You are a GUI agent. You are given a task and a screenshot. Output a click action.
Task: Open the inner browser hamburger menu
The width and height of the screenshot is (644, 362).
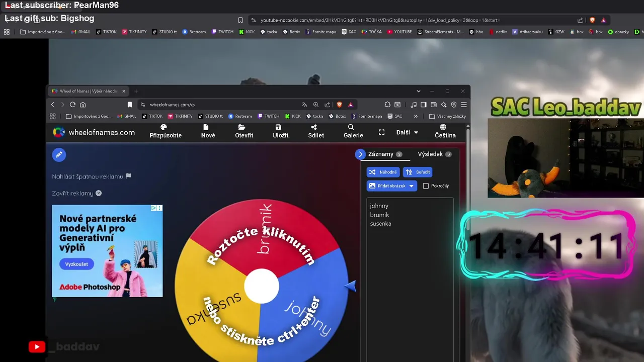click(x=464, y=105)
